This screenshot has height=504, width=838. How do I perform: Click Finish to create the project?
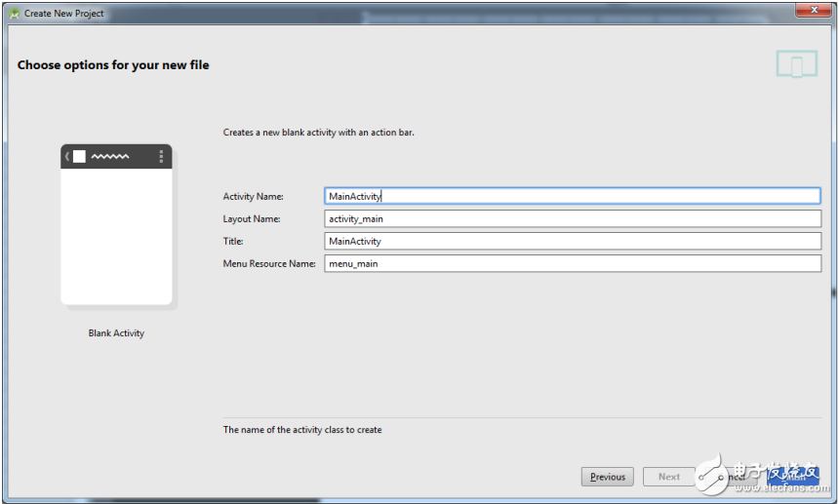pos(792,477)
